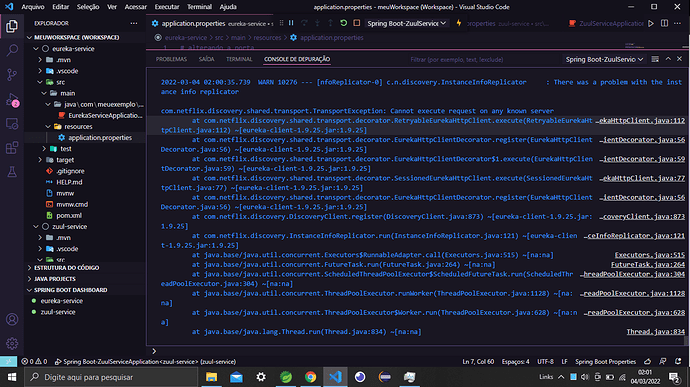This screenshot has width=690, height=387.
Task: Open the Search view in the activity bar
Action: pos(12,50)
